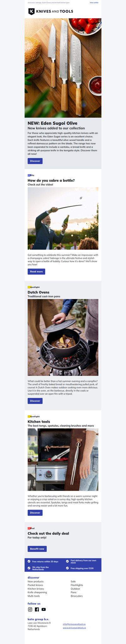Open the Pocket knives footer link
Screen dimensions: 126x644
point(35,585)
